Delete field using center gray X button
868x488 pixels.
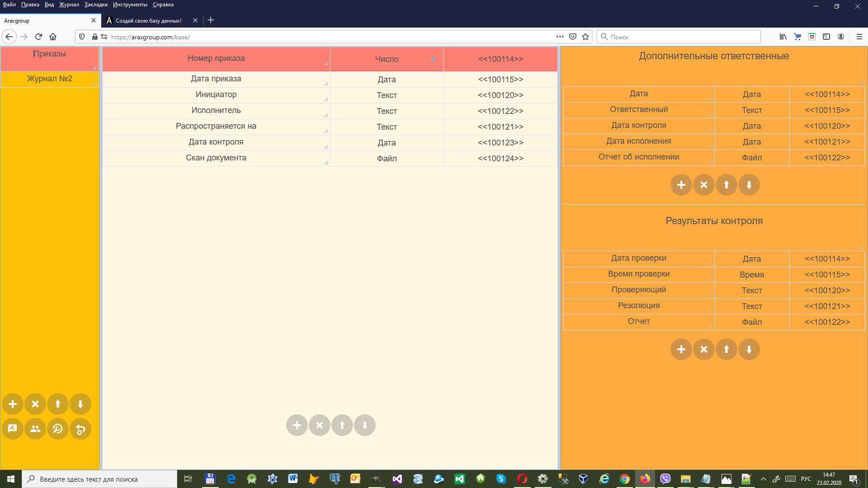[x=320, y=425]
